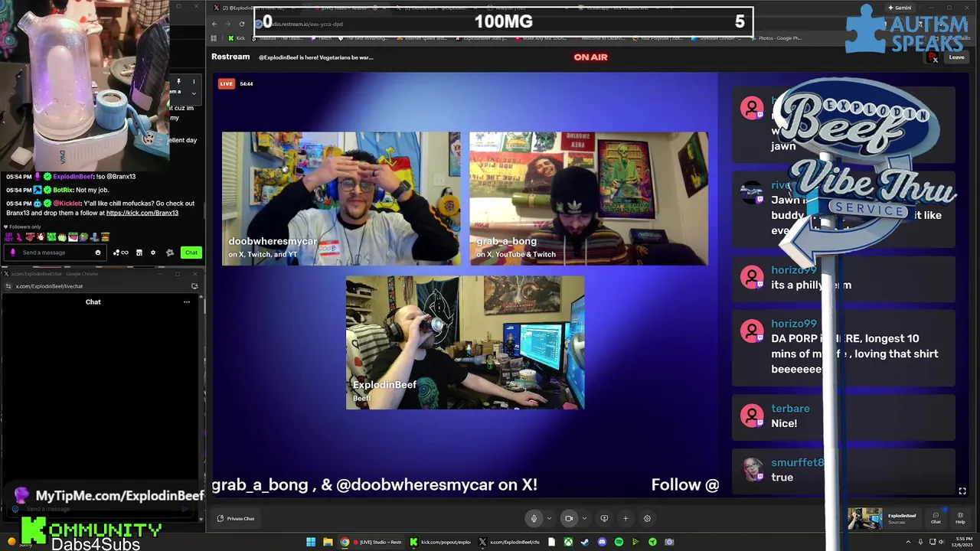Click the BotRix username in chat
The height and width of the screenshot is (551, 980).
tap(62, 190)
